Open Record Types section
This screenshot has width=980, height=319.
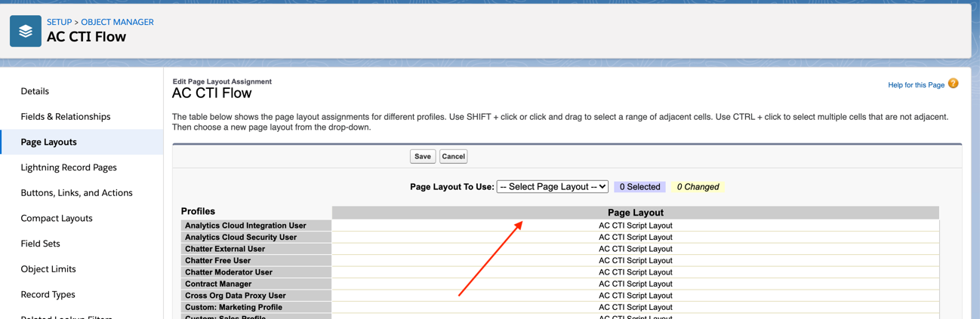coord(48,295)
